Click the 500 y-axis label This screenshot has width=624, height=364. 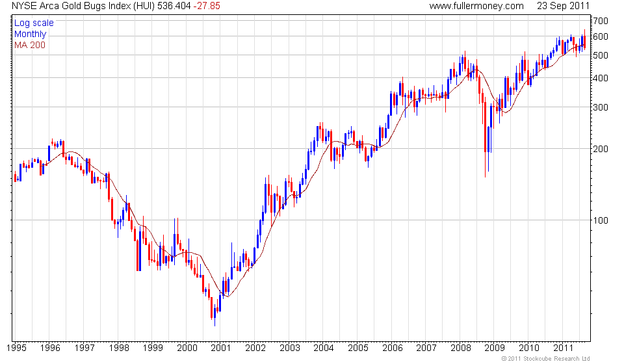pyautogui.click(x=600, y=55)
